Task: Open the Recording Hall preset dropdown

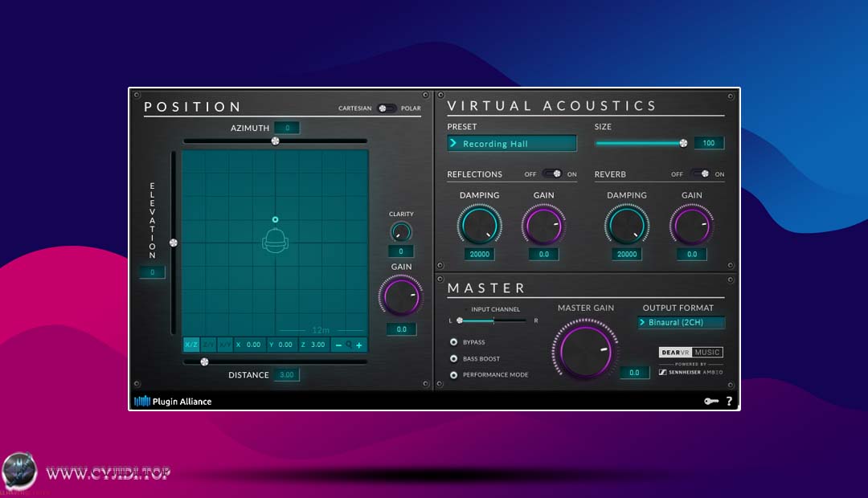Action: tap(511, 144)
